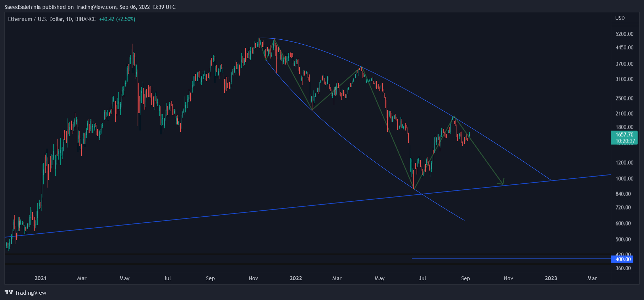Click the published-by header text

90,7
